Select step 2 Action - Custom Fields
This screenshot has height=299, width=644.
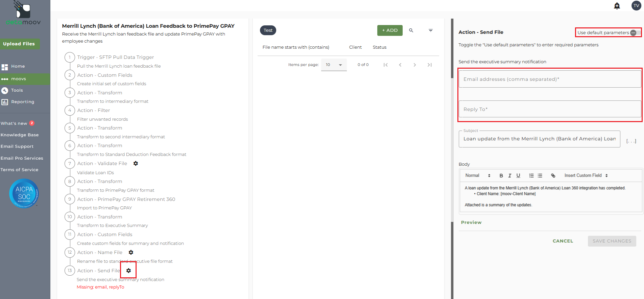coord(105,75)
